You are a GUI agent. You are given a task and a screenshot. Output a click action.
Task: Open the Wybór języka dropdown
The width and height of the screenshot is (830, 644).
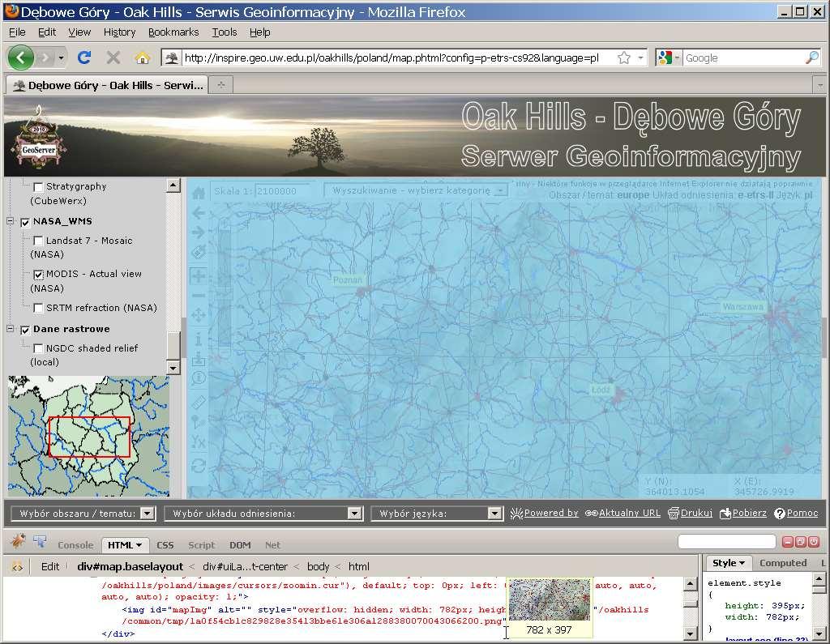pyautogui.click(x=437, y=514)
